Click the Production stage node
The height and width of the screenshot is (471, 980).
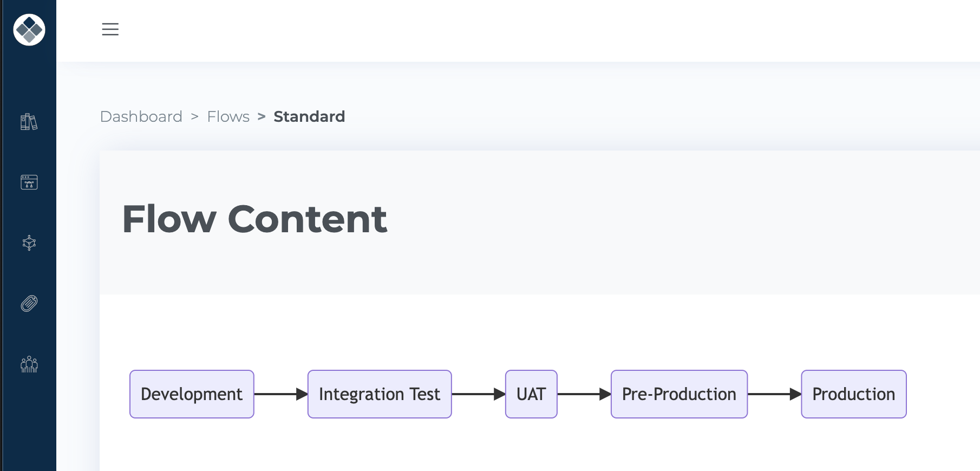(854, 394)
